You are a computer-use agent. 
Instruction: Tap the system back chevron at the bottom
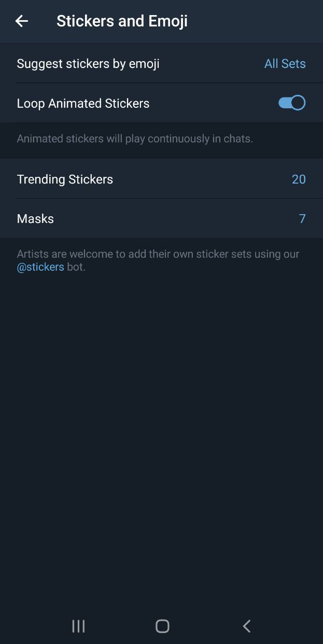(247, 626)
